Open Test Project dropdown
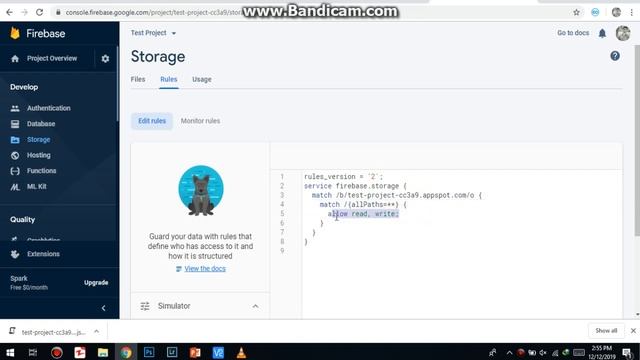Viewport: 640px width, 360px height. pos(153,33)
